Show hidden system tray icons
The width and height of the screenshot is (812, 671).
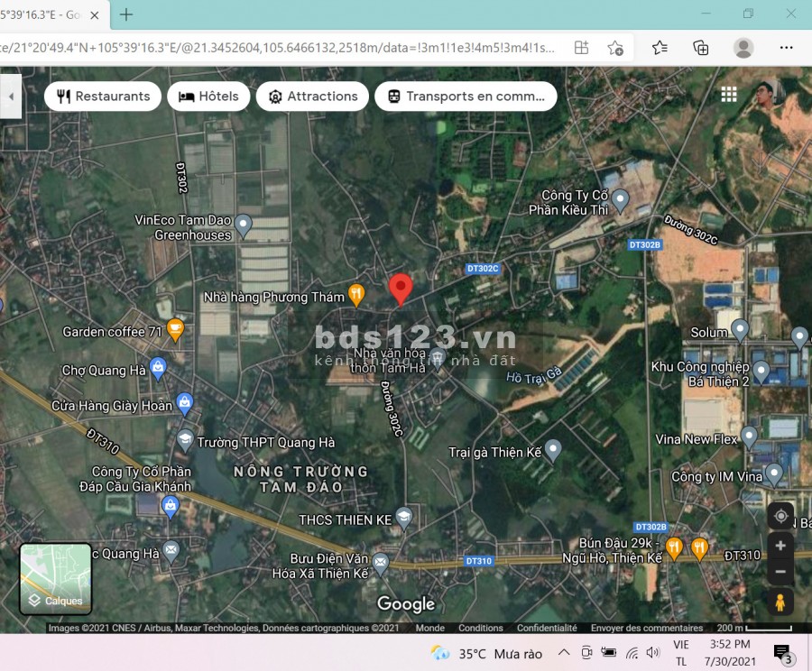coord(564,653)
